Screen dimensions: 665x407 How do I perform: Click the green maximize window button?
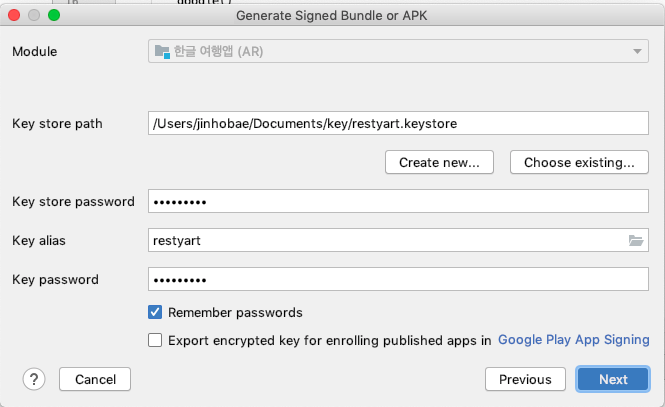coord(54,15)
